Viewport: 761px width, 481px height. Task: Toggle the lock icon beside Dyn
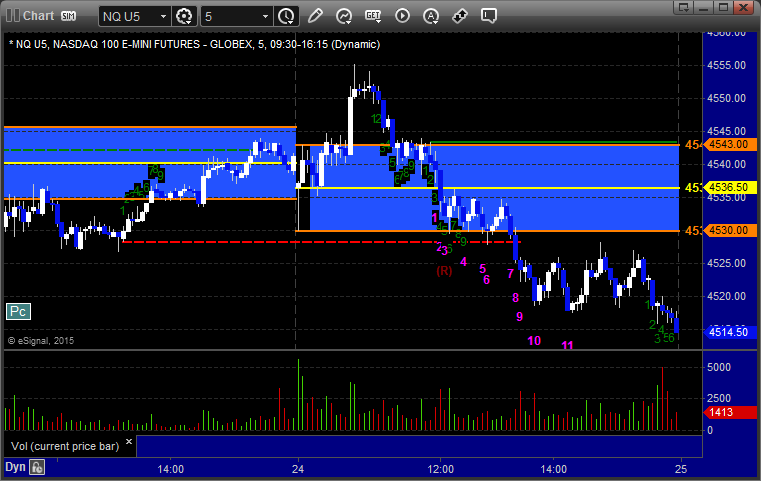pos(37,467)
